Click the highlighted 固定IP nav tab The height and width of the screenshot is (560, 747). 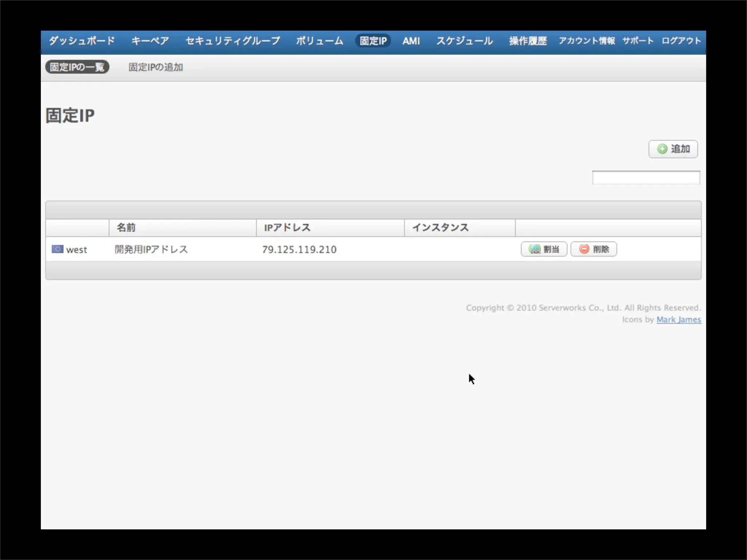(373, 41)
